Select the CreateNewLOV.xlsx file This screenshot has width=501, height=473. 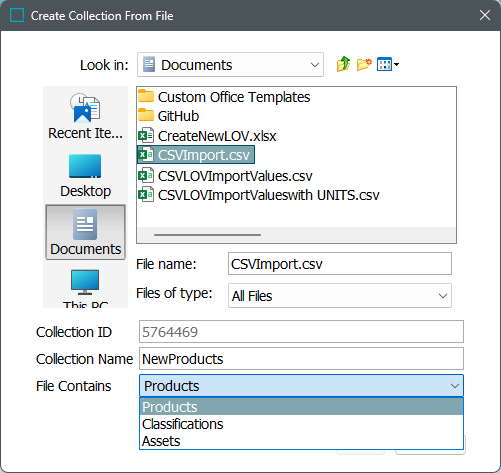pos(207,136)
